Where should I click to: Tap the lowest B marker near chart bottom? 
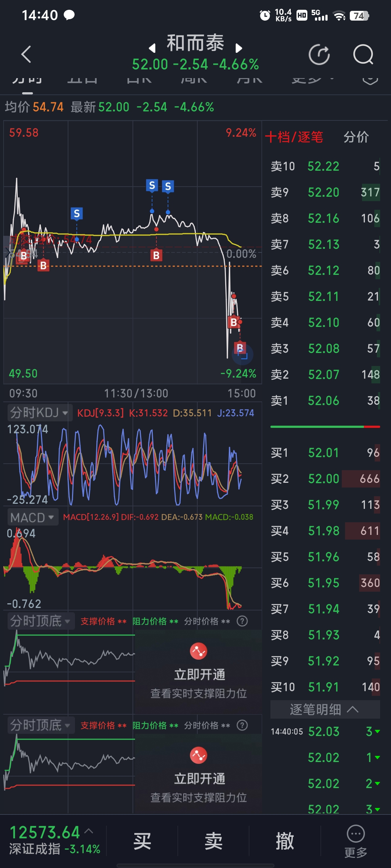240,348
